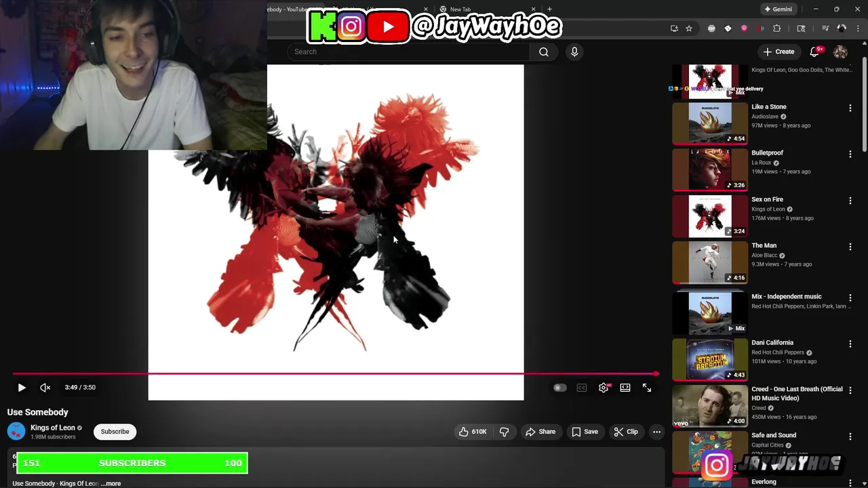Image resolution: width=868 pixels, height=488 pixels.
Task: Open the Dani California thumbnail
Action: pyautogui.click(x=710, y=359)
